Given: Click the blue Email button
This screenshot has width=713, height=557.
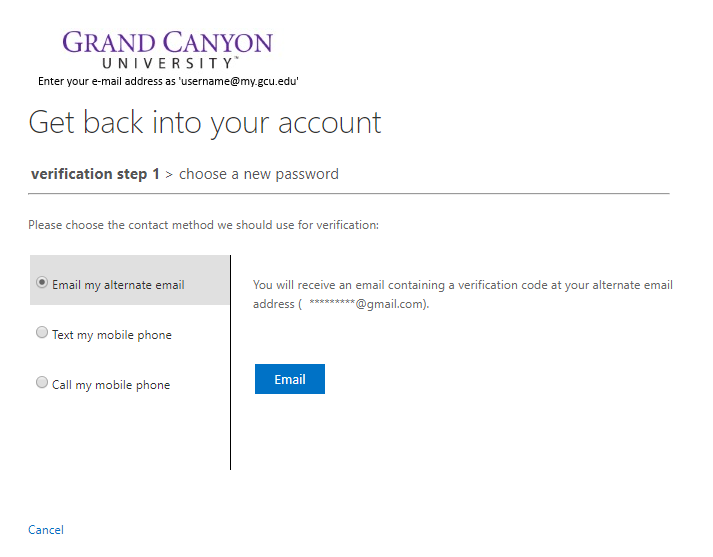Looking at the screenshot, I should pyautogui.click(x=290, y=379).
